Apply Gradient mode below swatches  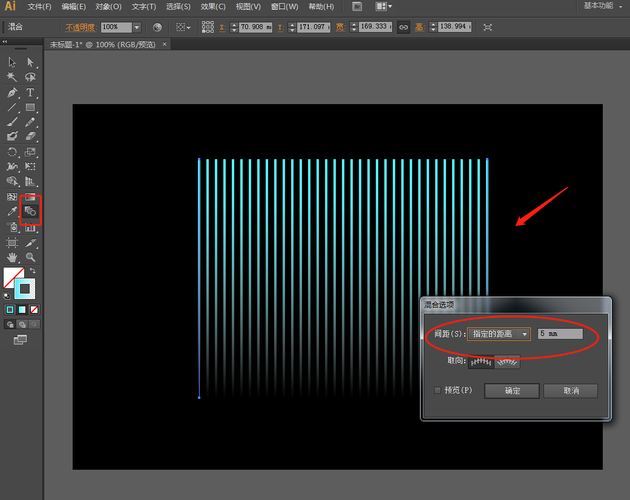[22, 309]
